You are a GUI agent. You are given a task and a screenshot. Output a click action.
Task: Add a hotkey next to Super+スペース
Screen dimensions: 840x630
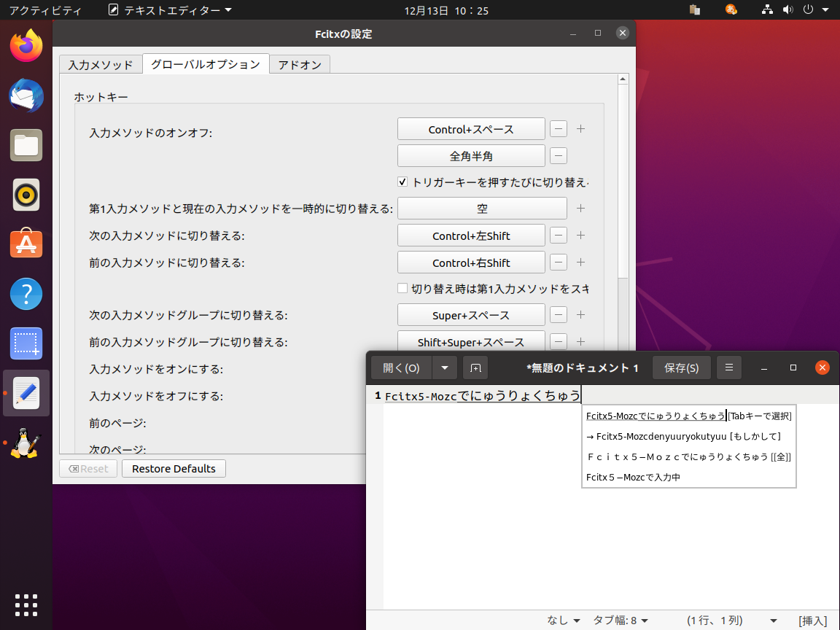point(580,315)
